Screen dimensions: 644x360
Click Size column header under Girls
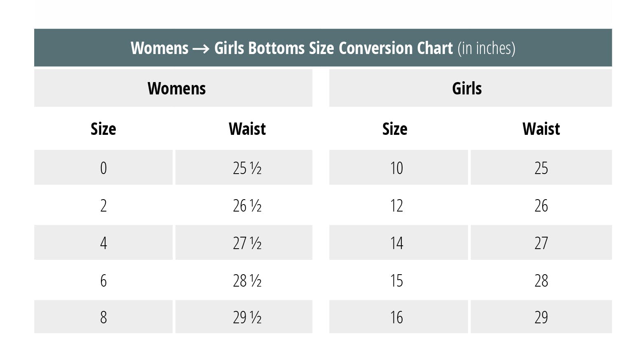point(395,129)
